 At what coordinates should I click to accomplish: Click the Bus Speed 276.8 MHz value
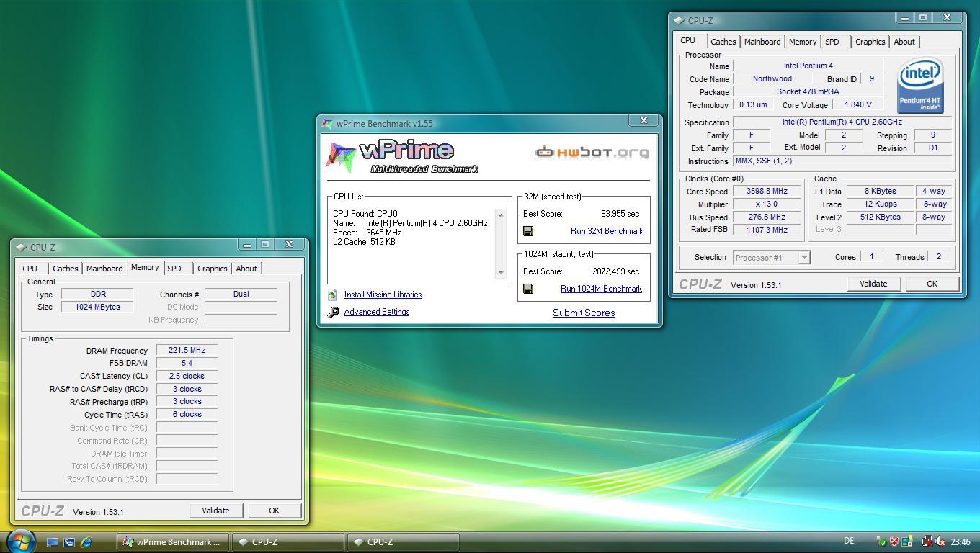coord(767,217)
